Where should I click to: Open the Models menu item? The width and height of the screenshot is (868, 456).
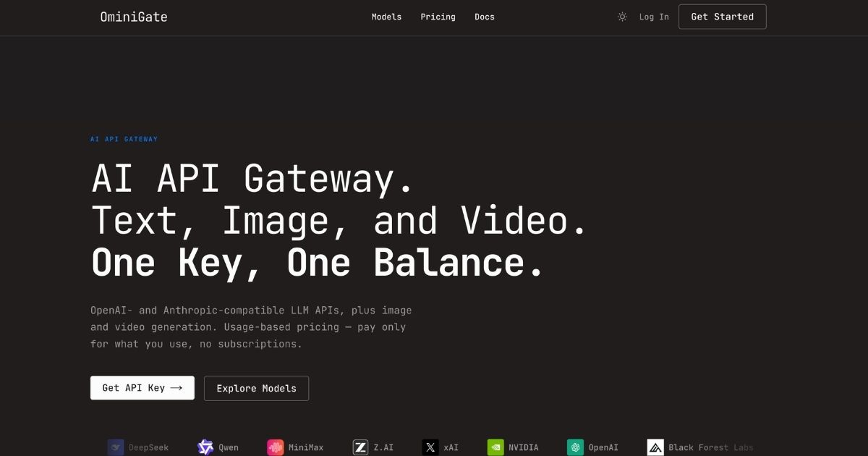click(x=386, y=17)
